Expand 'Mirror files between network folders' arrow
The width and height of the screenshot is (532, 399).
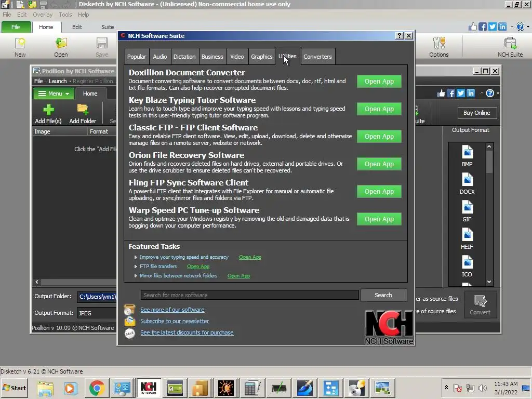coord(136,276)
